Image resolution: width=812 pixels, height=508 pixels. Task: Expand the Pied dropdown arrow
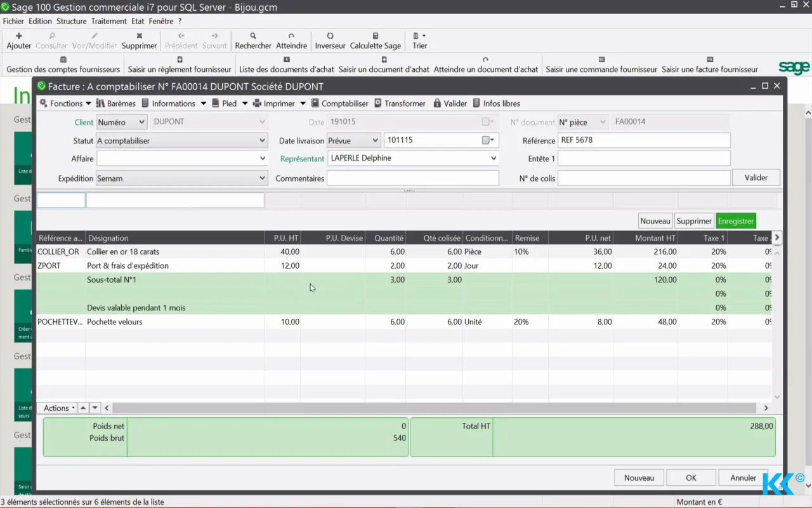(x=245, y=104)
